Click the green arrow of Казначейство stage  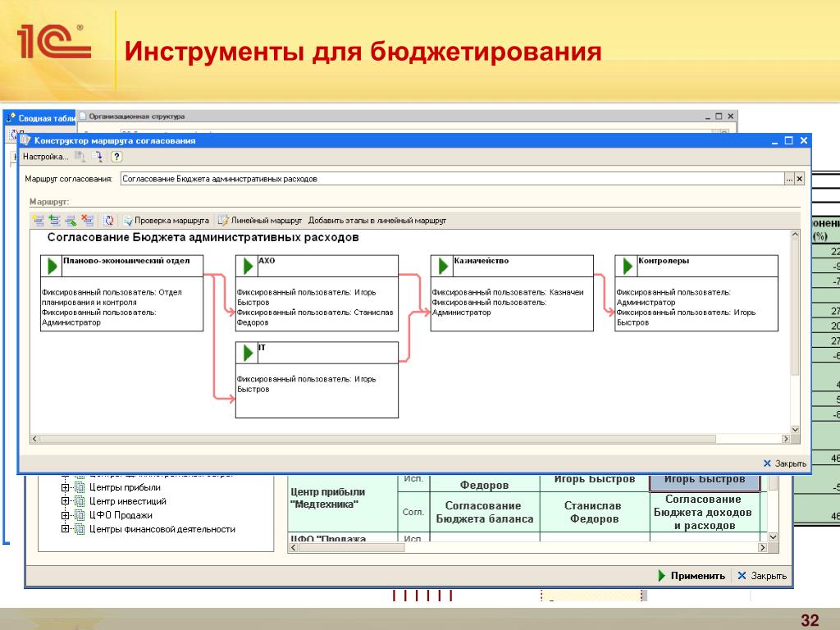(443, 266)
